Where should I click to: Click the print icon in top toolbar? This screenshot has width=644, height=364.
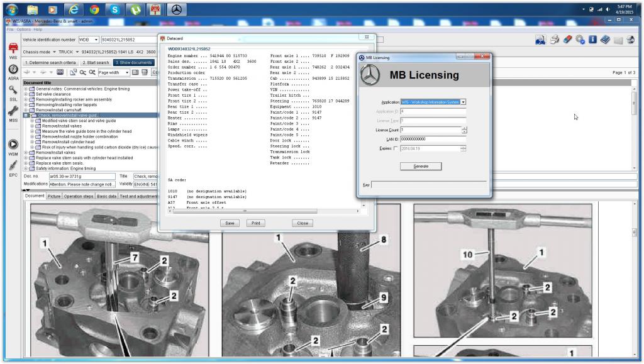coord(553,41)
